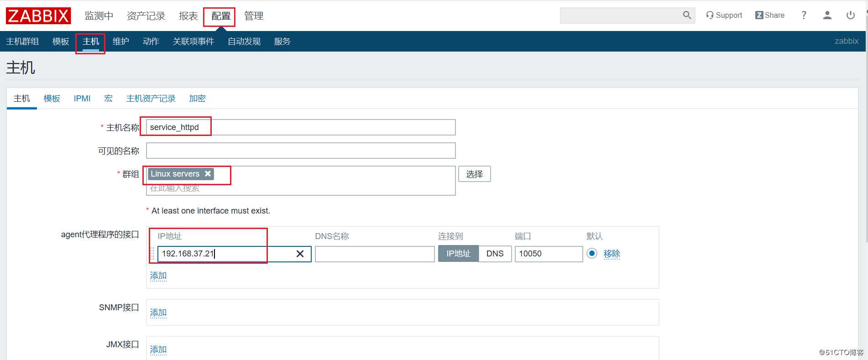The height and width of the screenshot is (360, 868).
Task: Open the 资产记录 menu
Action: tap(146, 16)
